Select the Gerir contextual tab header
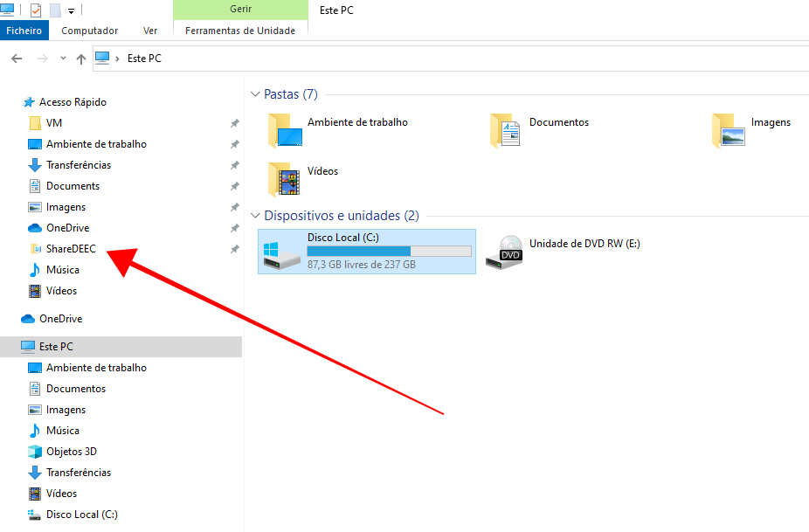This screenshot has height=532, width=809. [240, 10]
